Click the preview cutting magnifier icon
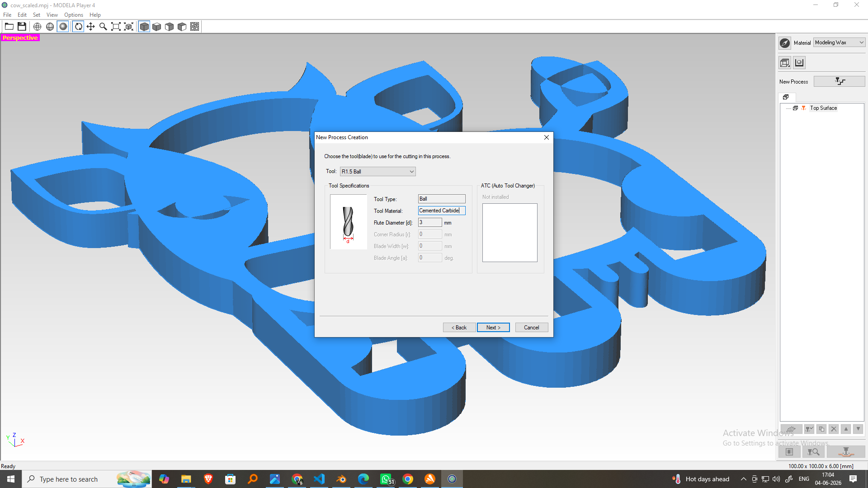Image resolution: width=868 pixels, height=488 pixels. (x=813, y=452)
